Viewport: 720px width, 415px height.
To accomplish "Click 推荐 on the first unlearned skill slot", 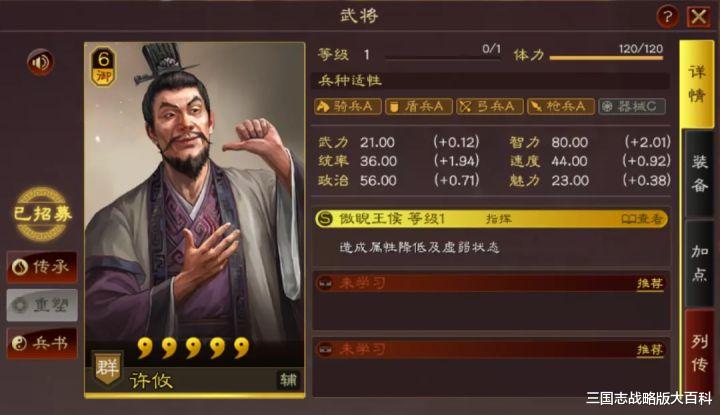I will [650, 283].
